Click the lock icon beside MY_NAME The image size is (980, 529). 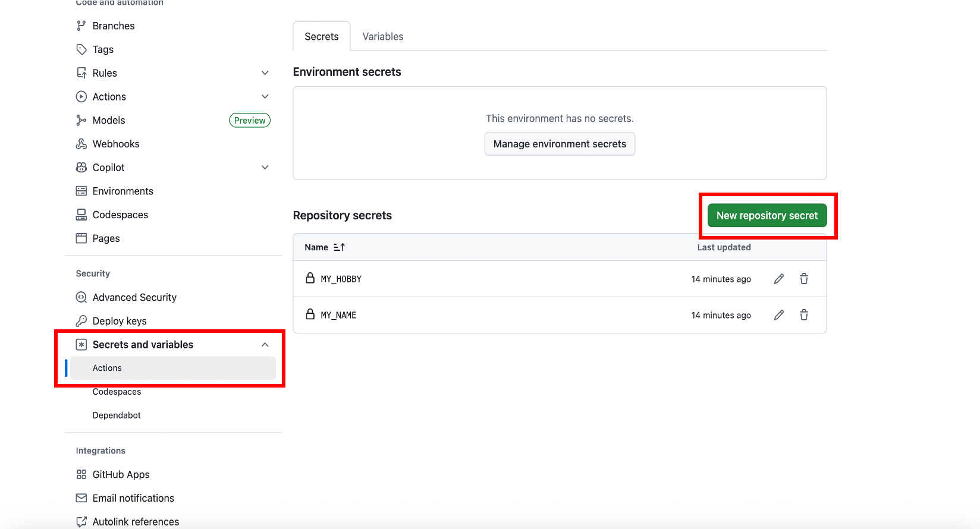310,314
